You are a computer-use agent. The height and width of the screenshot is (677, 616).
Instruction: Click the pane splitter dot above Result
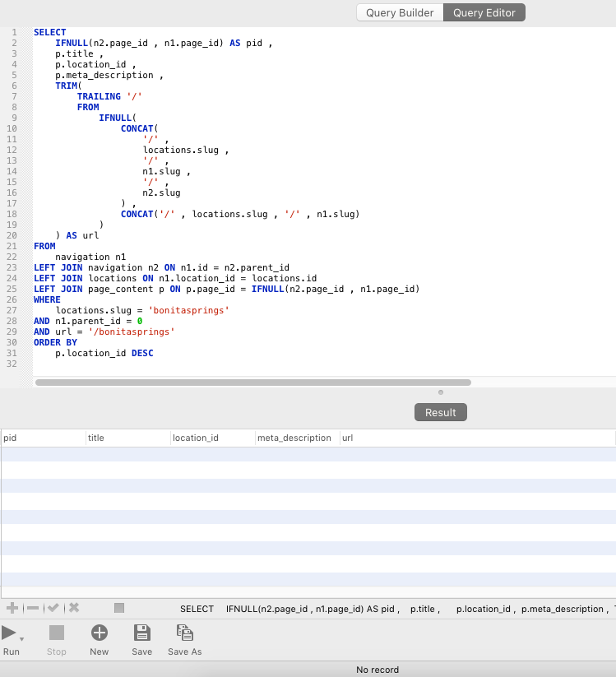pos(440,392)
